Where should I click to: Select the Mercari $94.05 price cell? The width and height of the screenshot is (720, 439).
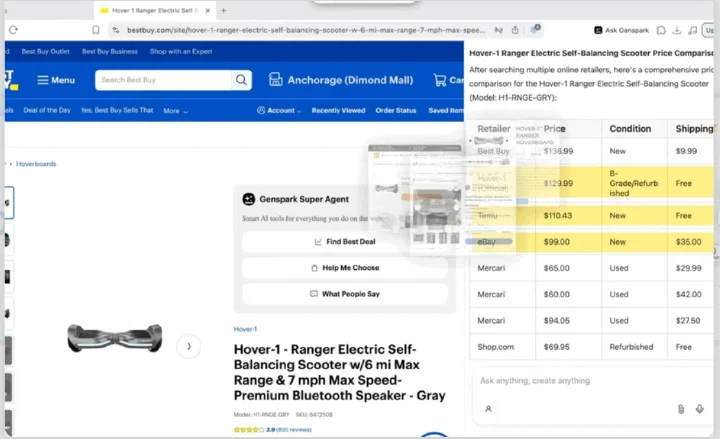(x=568, y=321)
